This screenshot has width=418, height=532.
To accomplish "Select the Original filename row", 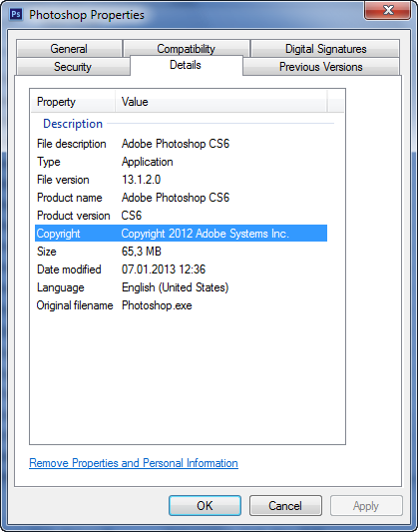I will (181, 305).
